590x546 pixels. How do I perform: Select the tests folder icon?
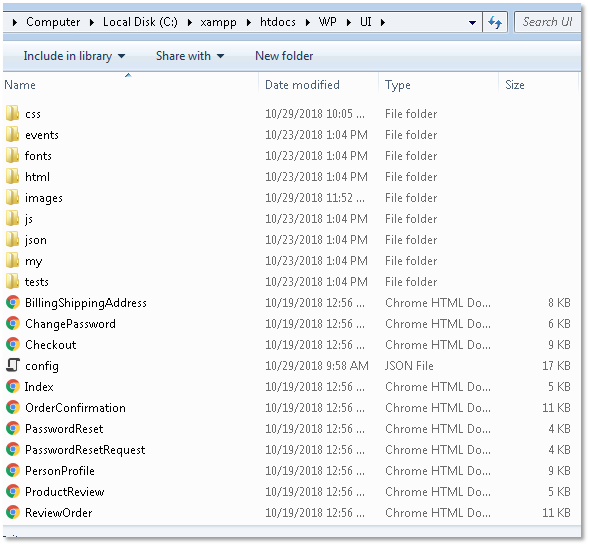pyautogui.click(x=12, y=281)
